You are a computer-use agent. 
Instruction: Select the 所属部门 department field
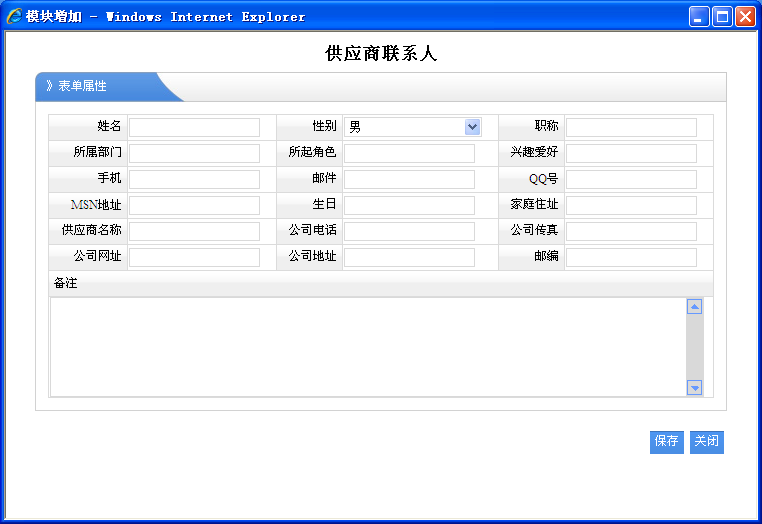click(194, 153)
